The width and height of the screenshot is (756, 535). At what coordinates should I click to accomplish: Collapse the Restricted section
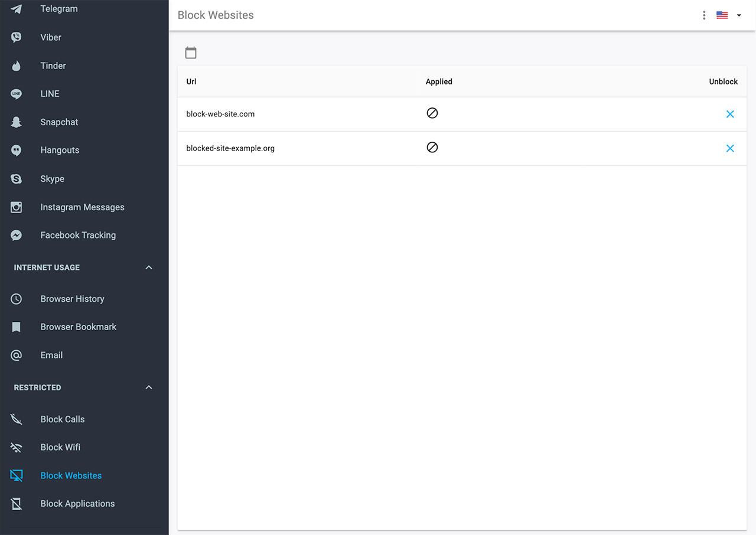(x=149, y=387)
